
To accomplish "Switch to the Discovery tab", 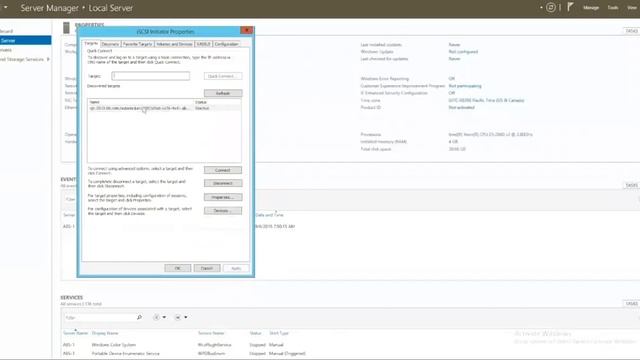I will click(110, 44).
